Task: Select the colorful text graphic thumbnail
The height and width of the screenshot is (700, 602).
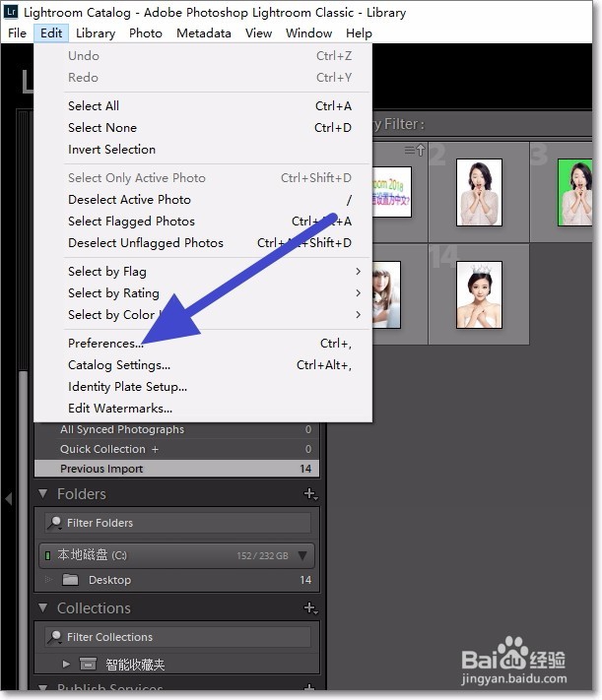Action: (392, 192)
